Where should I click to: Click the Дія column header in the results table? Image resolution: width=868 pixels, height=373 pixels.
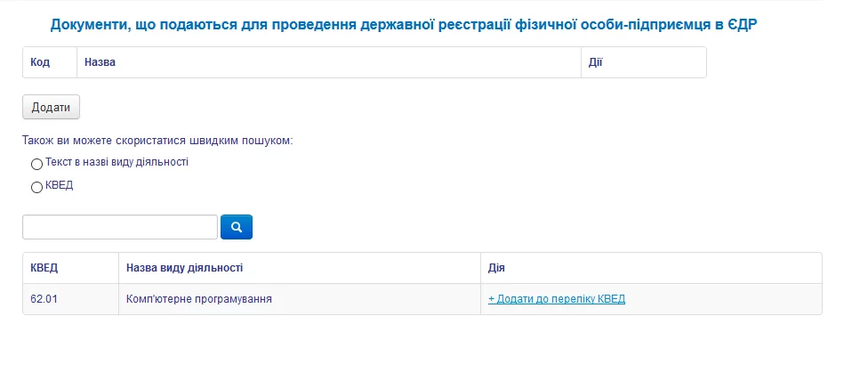pyautogui.click(x=497, y=268)
